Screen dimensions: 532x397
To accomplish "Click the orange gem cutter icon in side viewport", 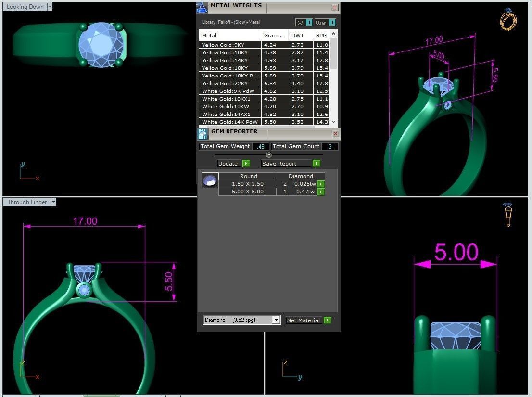I will (x=508, y=214).
